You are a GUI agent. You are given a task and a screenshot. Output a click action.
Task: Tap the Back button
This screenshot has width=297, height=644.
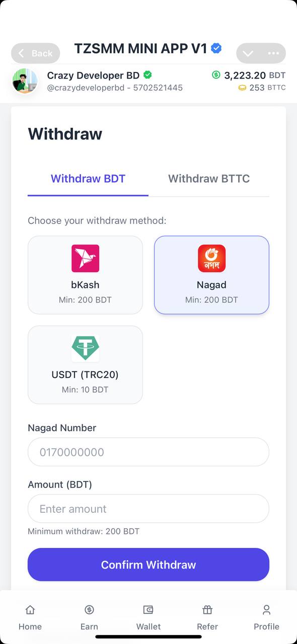35,53
